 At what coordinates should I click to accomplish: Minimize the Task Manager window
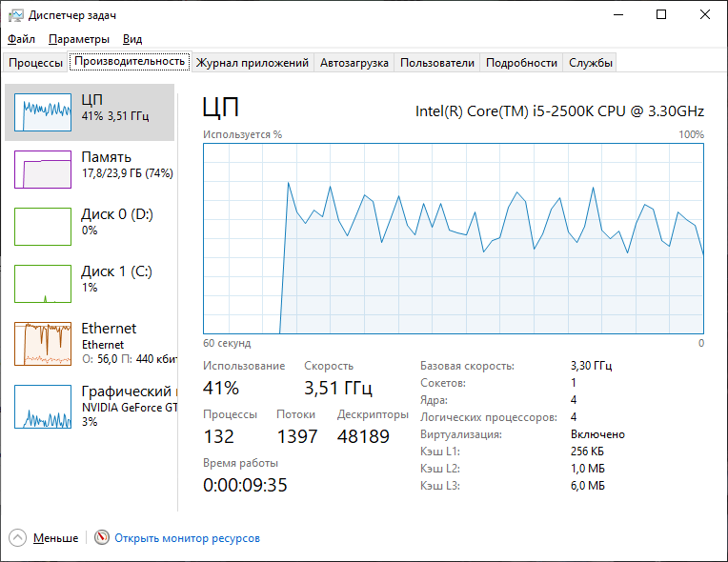pyautogui.click(x=618, y=15)
